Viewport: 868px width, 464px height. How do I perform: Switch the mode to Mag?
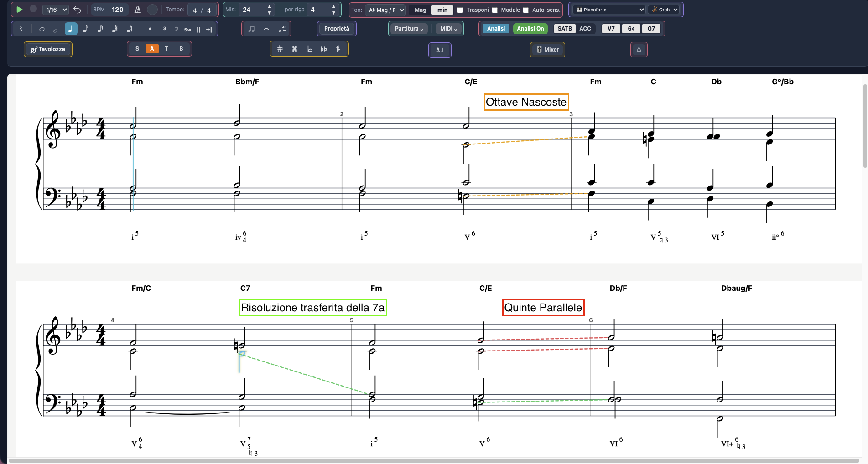point(421,10)
